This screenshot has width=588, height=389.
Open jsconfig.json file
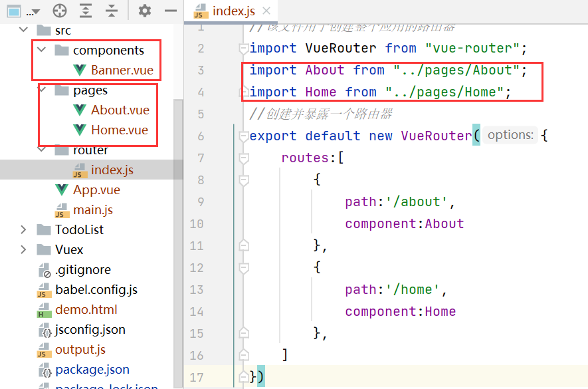point(90,329)
